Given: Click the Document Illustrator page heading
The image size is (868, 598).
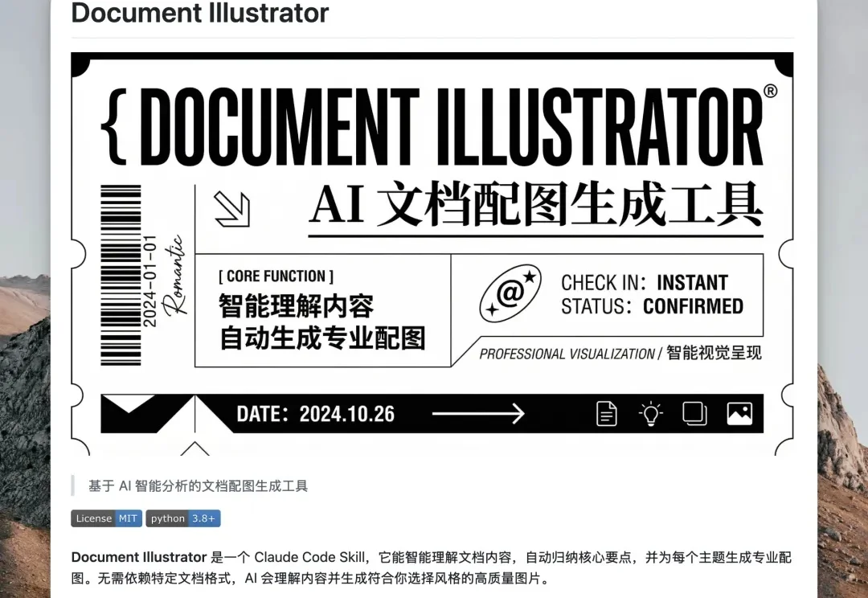Looking at the screenshot, I should (200, 13).
